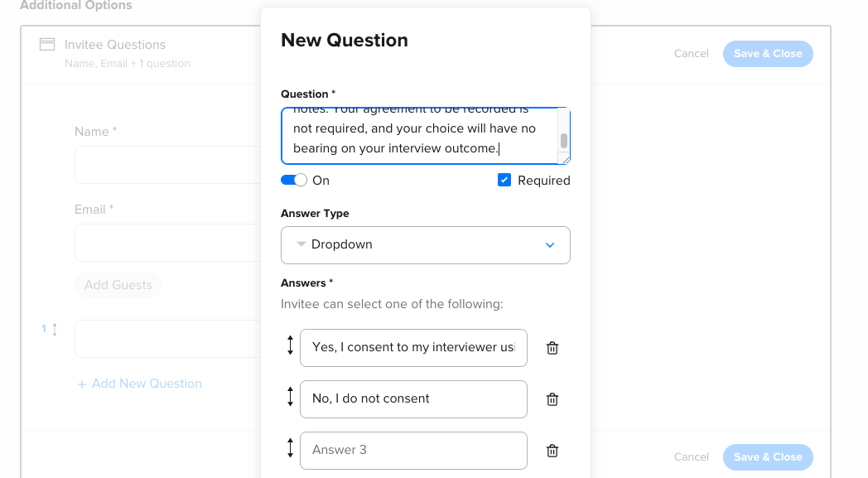The image size is (868, 478).
Task: Click the bottom Save & Close button
Action: pos(768,456)
